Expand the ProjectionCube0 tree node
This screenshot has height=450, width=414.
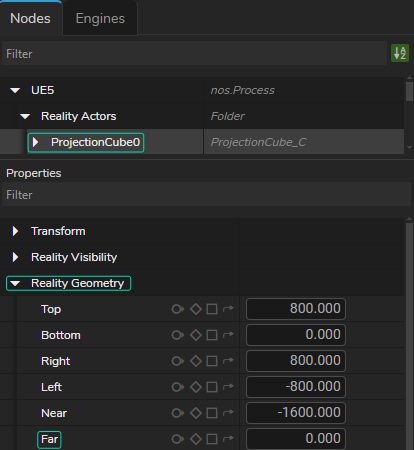[x=35, y=142]
